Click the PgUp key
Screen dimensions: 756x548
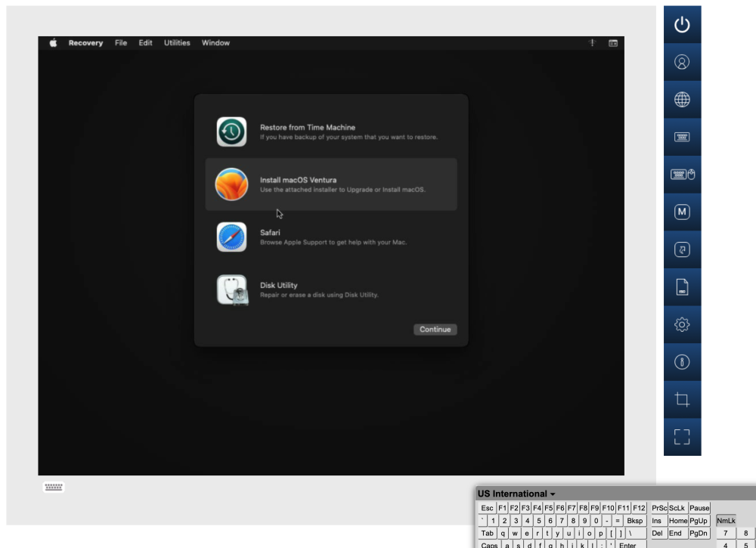point(699,521)
